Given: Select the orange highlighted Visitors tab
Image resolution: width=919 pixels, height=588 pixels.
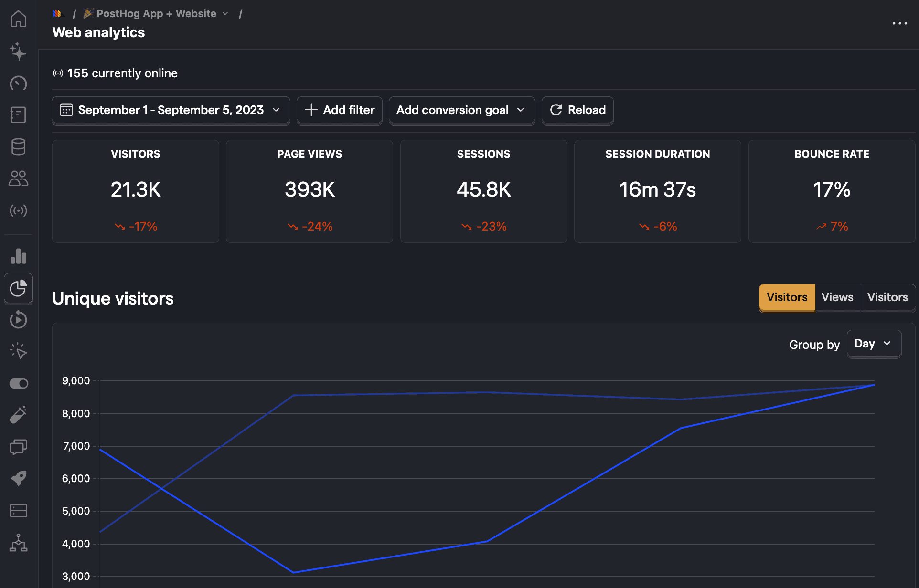Looking at the screenshot, I should coord(787,297).
